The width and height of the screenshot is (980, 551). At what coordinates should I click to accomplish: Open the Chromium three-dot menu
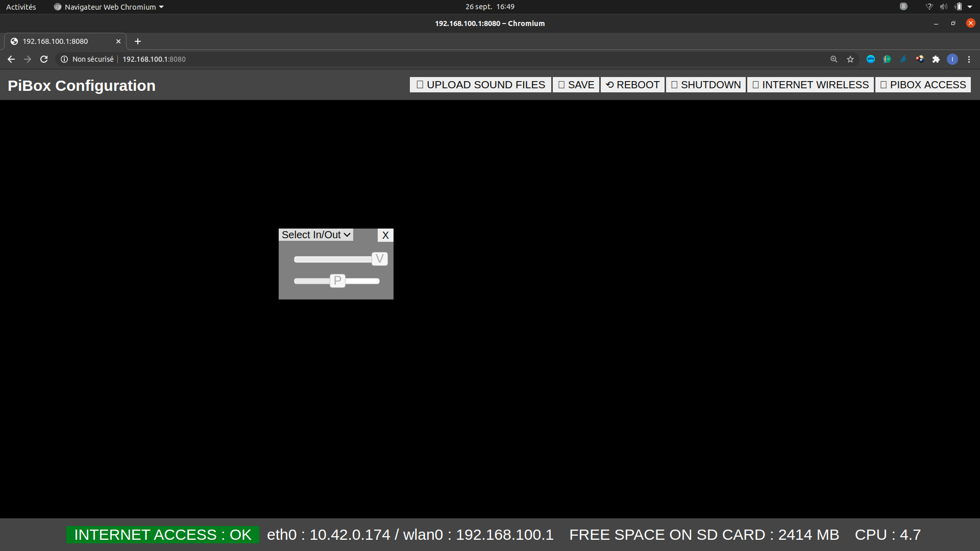pos(969,59)
